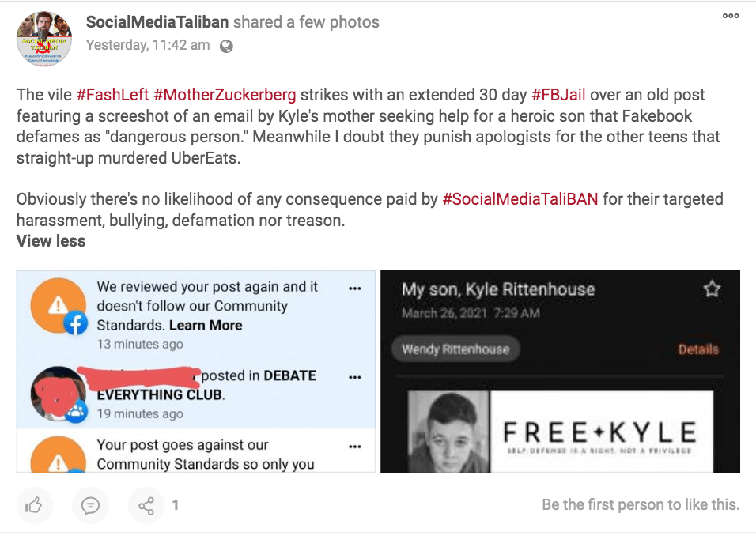Open options for the reviewed post notification
The height and width of the screenshot is (547, 756).
pos(354,288)
